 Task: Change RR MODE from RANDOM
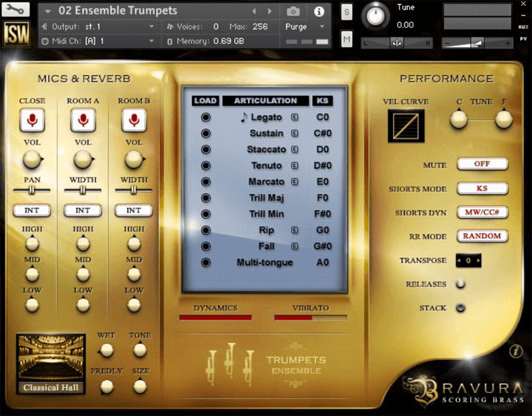[482, 236]
